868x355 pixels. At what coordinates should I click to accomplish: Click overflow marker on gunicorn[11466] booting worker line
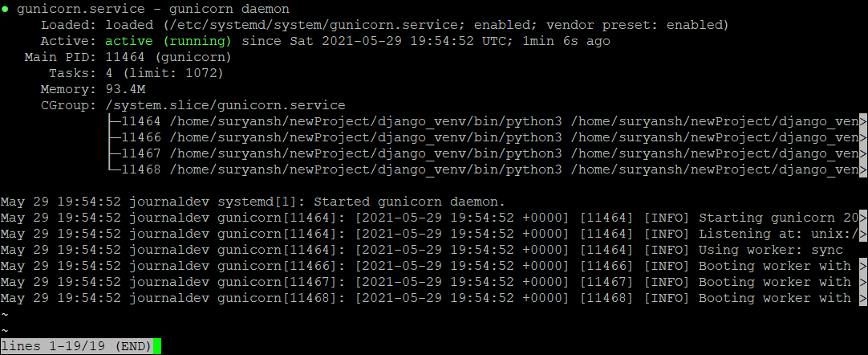pos(863,266)
